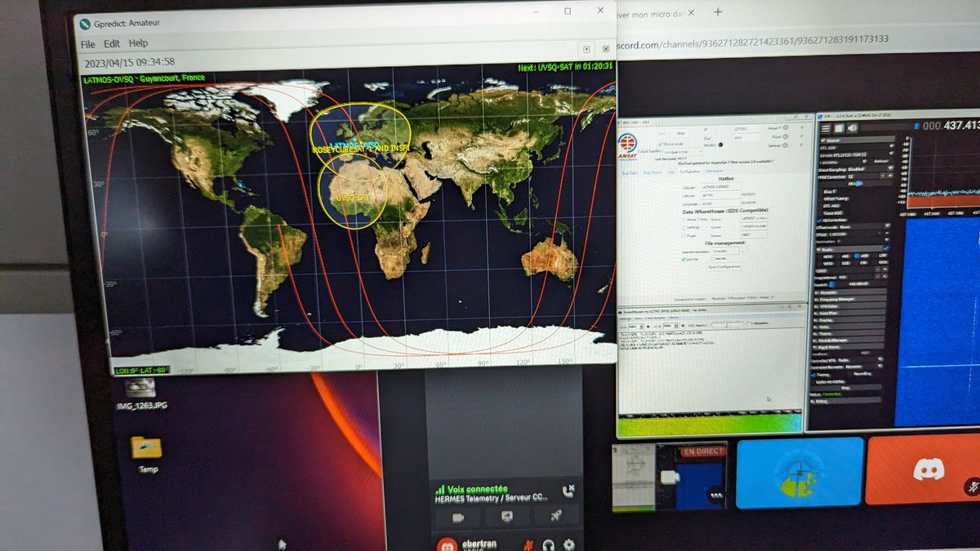Hang up the Discord voice call icon
Screen dimensions: 980x551
568,491
